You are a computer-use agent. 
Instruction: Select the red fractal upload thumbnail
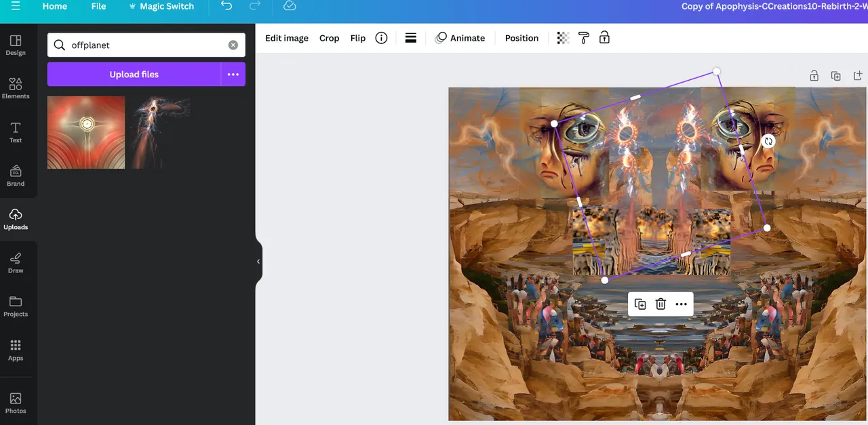point(86,132)
